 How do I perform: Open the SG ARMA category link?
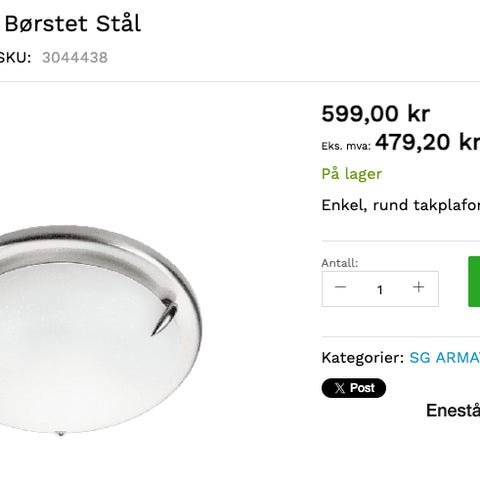click(445, 358)
